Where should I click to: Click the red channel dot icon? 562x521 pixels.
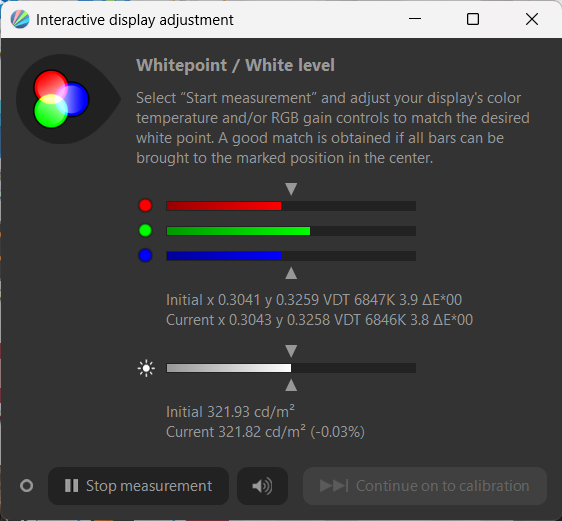[x=145, y=206]
